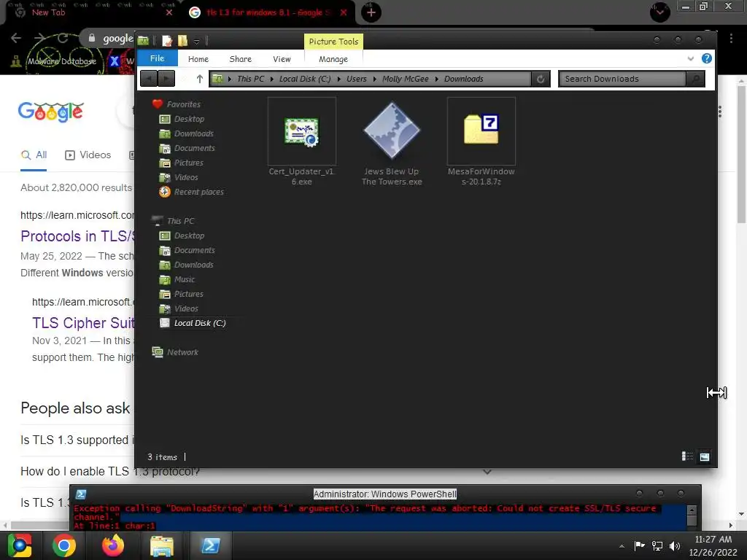Image resolution: width=747 pixels, height=560 pixels.
Task: Open Videos under Favorites
Action: [186, 178]
